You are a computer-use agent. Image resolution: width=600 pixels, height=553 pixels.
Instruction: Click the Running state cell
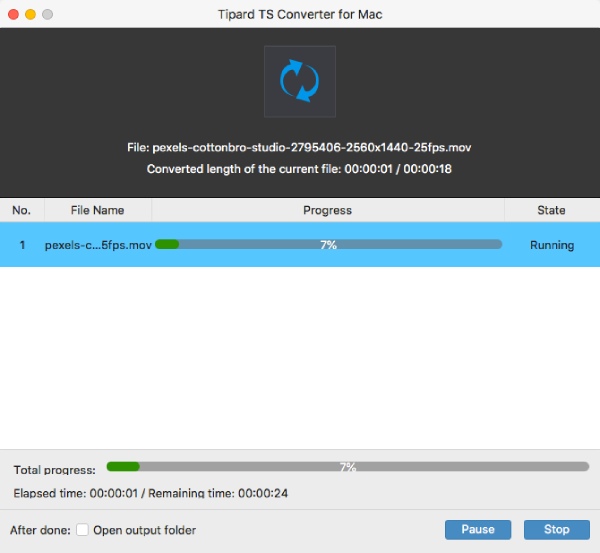[551, 245]
